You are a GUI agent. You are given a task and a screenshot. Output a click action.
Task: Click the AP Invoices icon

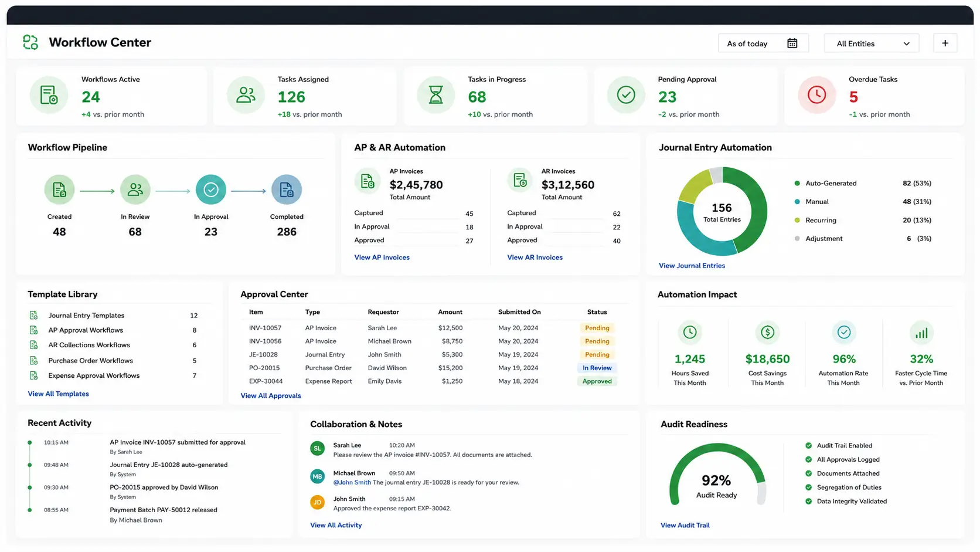pyautogui.click(x=367, y=181)
